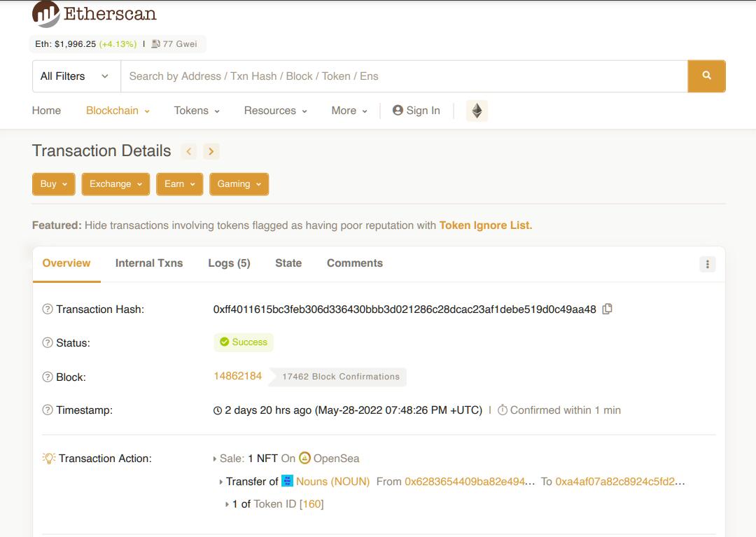Switch to the Internal Txns tab
The image size is (756, 537).
[148, 263]
